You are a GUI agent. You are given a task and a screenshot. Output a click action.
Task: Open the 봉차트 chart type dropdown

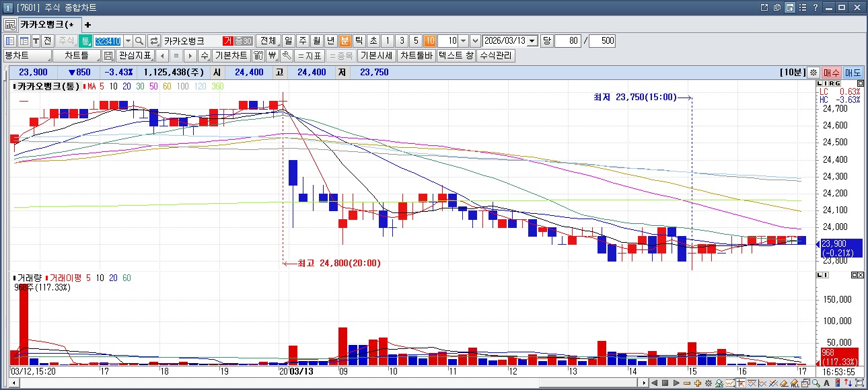pyautogui.click(x=27, y=56)
